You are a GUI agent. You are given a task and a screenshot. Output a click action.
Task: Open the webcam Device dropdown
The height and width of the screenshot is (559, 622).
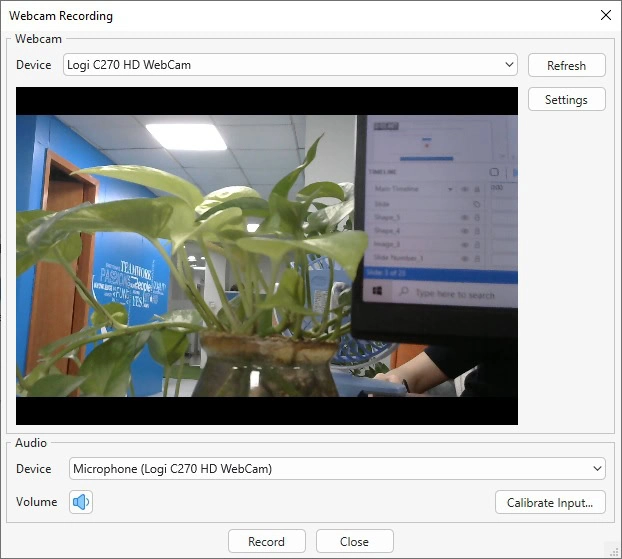coord(290,65)
